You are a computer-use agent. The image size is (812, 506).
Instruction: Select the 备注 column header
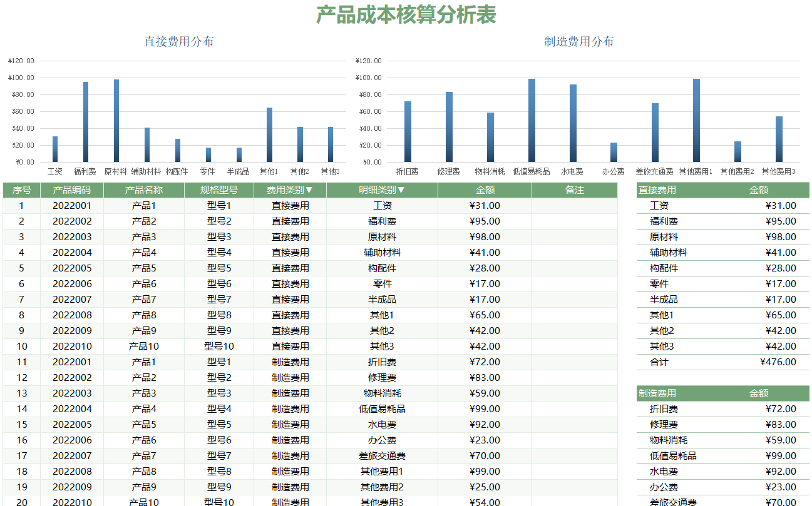click(x=575, y=190)
